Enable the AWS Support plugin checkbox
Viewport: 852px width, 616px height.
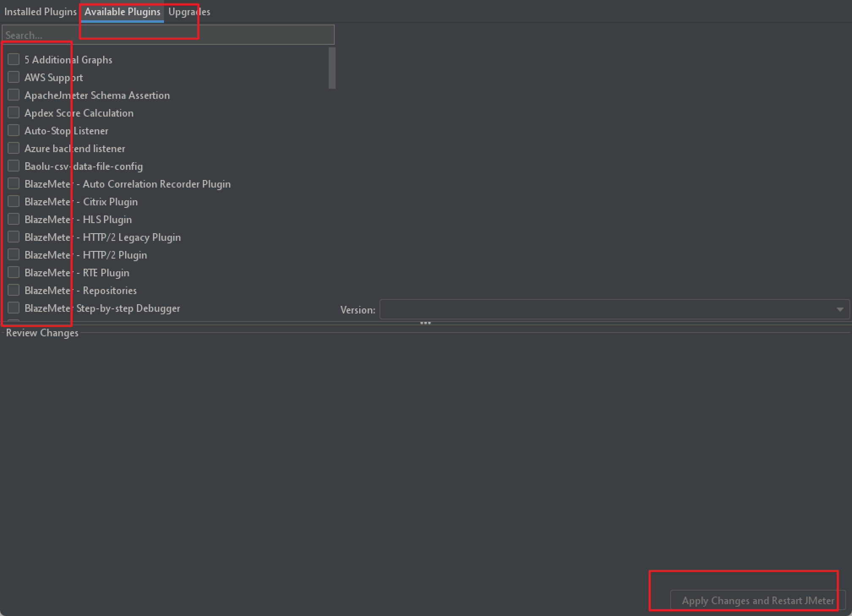(14, 77)
